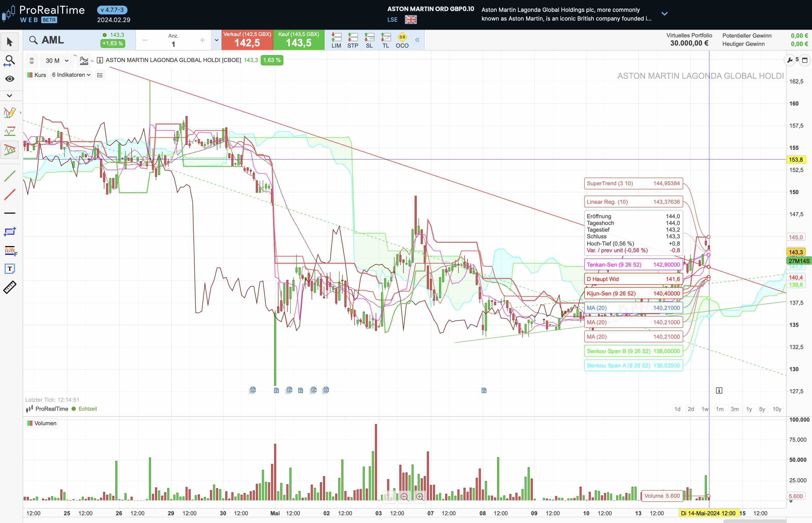The height and width of the screenshot is (523, 812).
Task: Switch to the 1m time range
Action: coord(720,409)
